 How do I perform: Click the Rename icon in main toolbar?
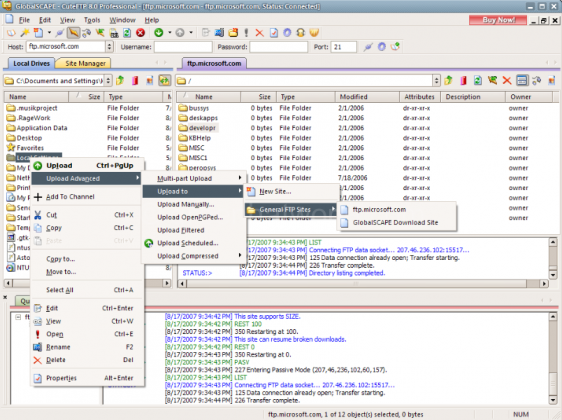coord(219,33)
